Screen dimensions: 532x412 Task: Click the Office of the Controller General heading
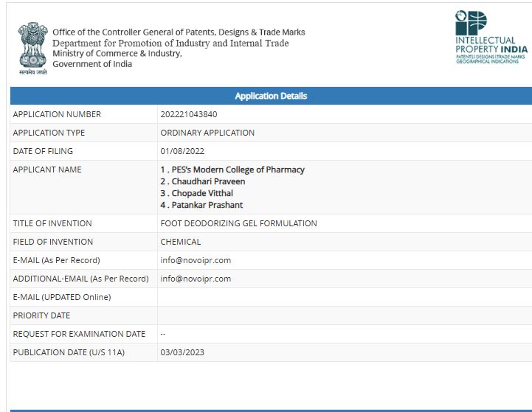[x=179, y=32]
